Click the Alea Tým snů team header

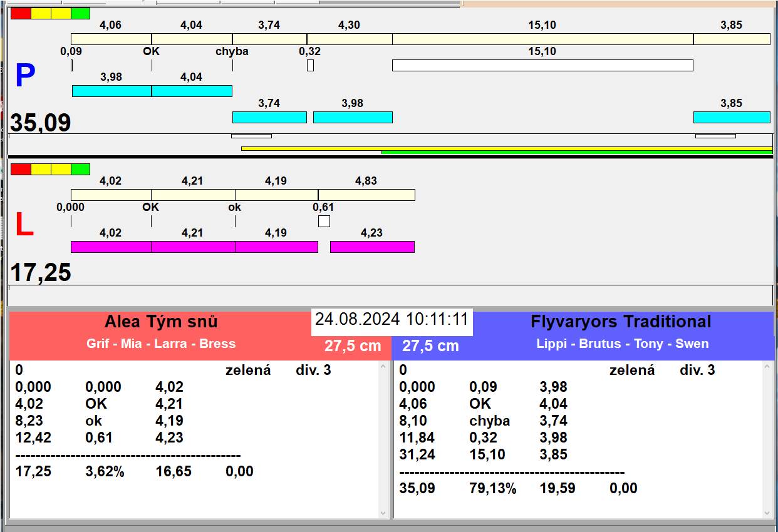coord(161,322)
